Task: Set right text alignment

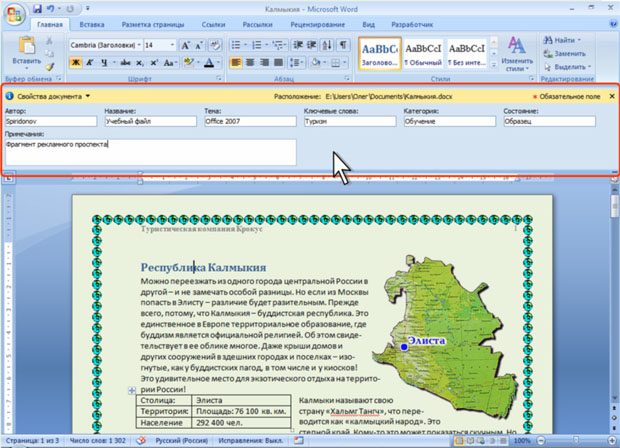Action: pyautogui.click(x=264, y=63)
